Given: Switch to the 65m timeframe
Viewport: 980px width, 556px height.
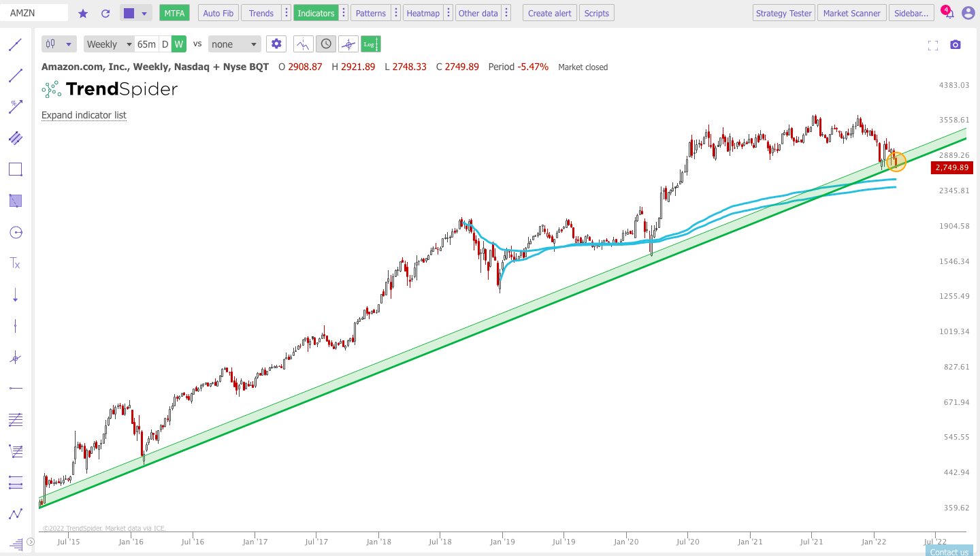Looking at the screenshot, I should coord(146,44).
